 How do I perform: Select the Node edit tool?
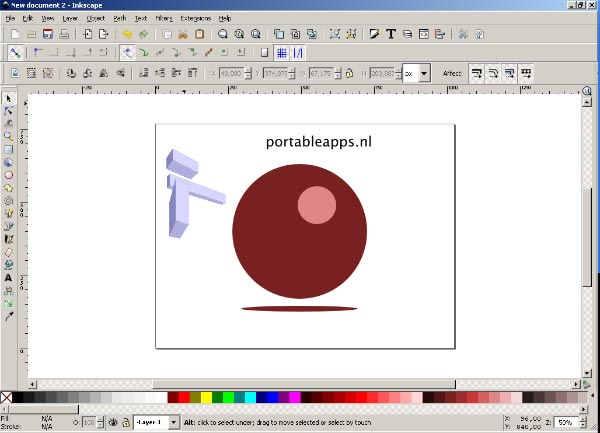9,111
